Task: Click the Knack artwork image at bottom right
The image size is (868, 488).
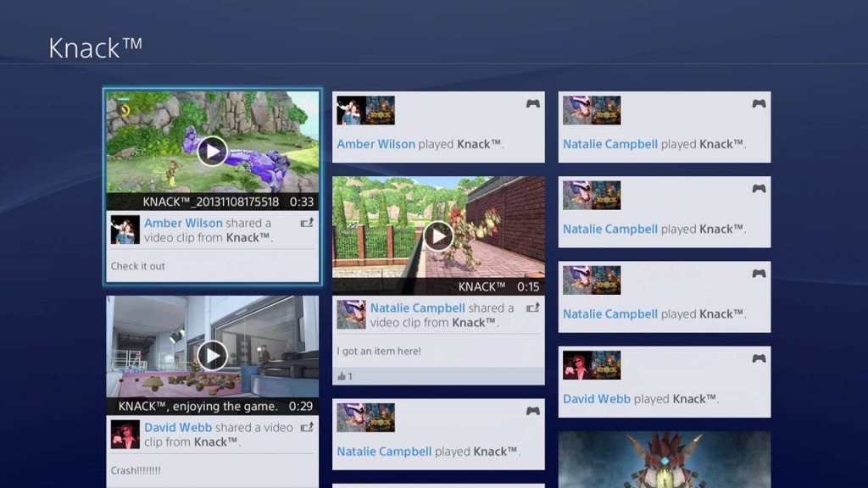Action: pos(664,462)
